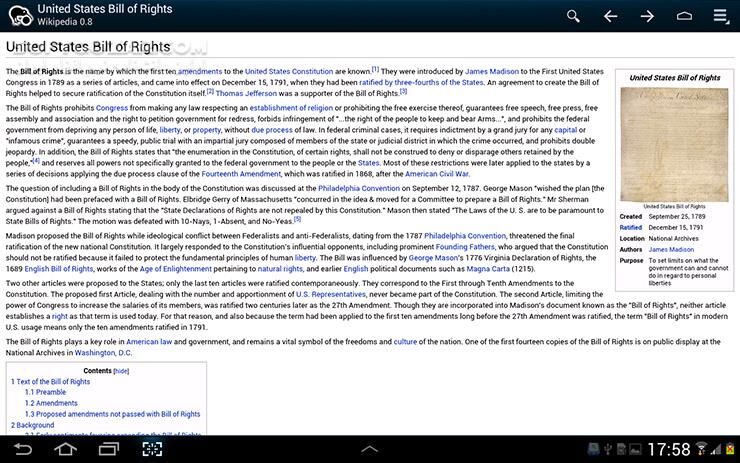Open the James Madison link in the first paragraph
The height and width of the screenshot is (463, 740).
click(492, 72)
